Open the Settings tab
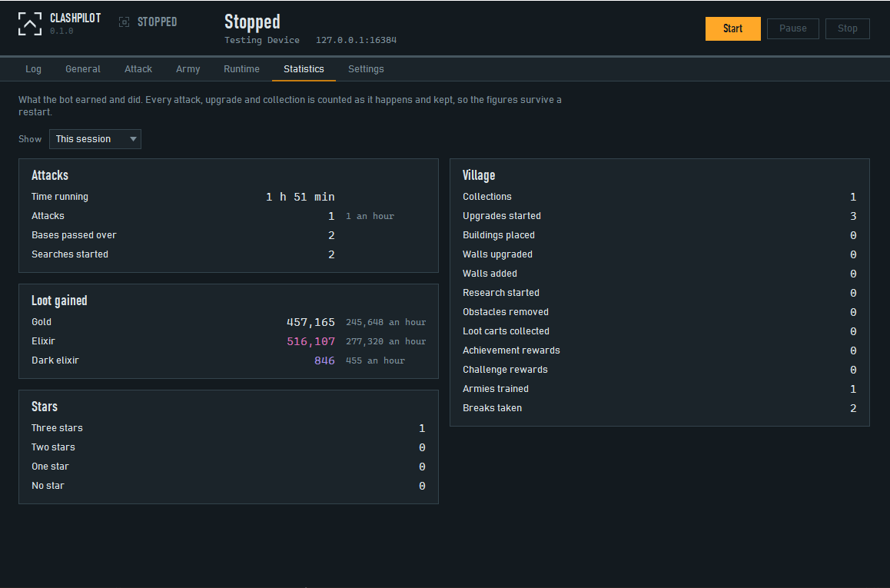This screenshot has width=890, height=588. click(366, 69)
